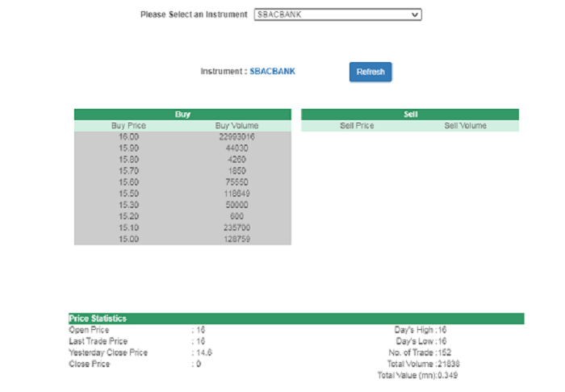Click the Sell table header bar
565x392 pixels.
point(410,115)
